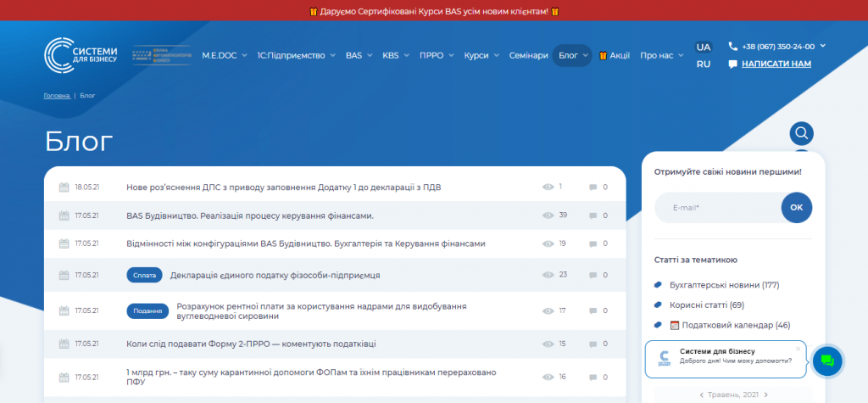Click the message icon beside НАПИСАТИ НАМ
Screen dimensions: 868x403
(733, 64)
